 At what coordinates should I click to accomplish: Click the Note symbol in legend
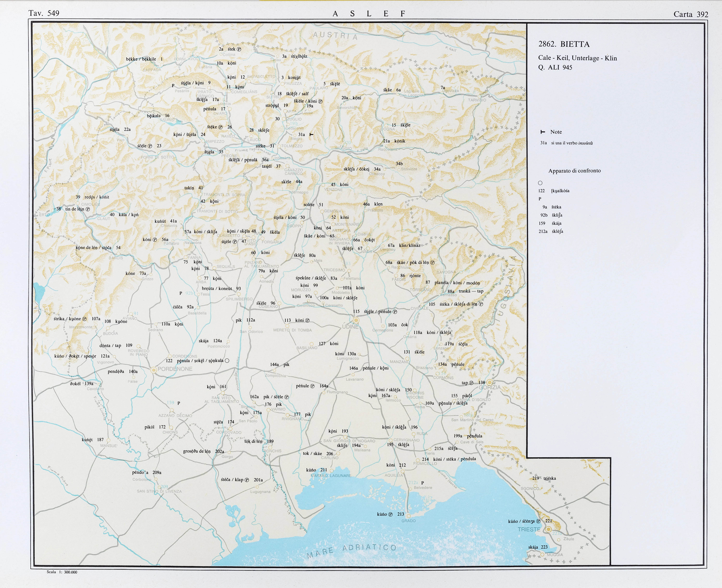tap(543, 132)
